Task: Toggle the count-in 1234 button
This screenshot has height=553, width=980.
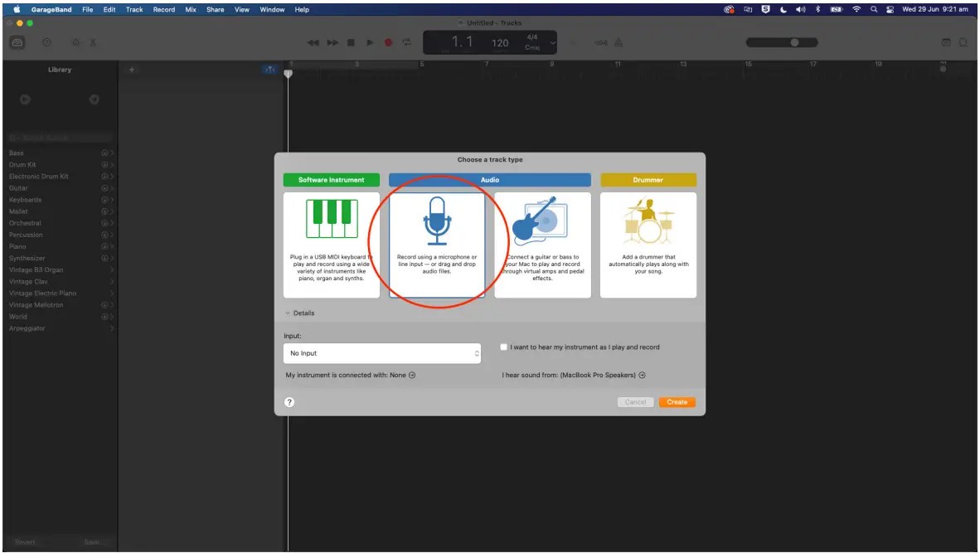Action: pos(600,42)
